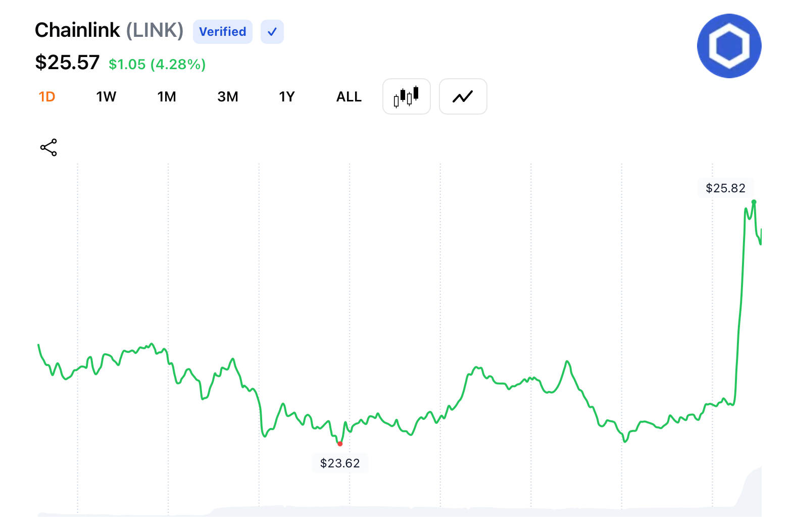This screenshot has width=792, height=532.
Task: Click the share icon above the chart
Action: pyautogui.click(x=48, y=147)
